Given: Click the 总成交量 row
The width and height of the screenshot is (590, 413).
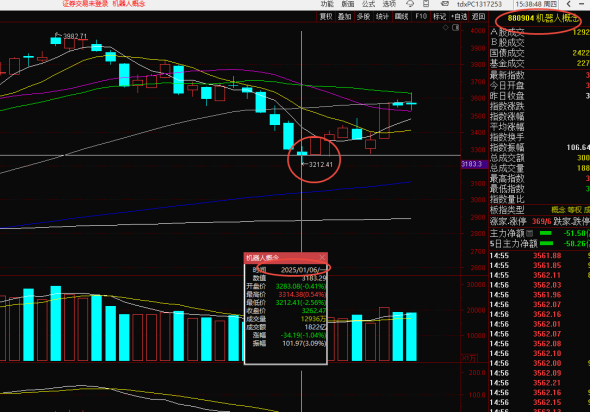Looking at the screenshot, I should [x=540, y=168].
